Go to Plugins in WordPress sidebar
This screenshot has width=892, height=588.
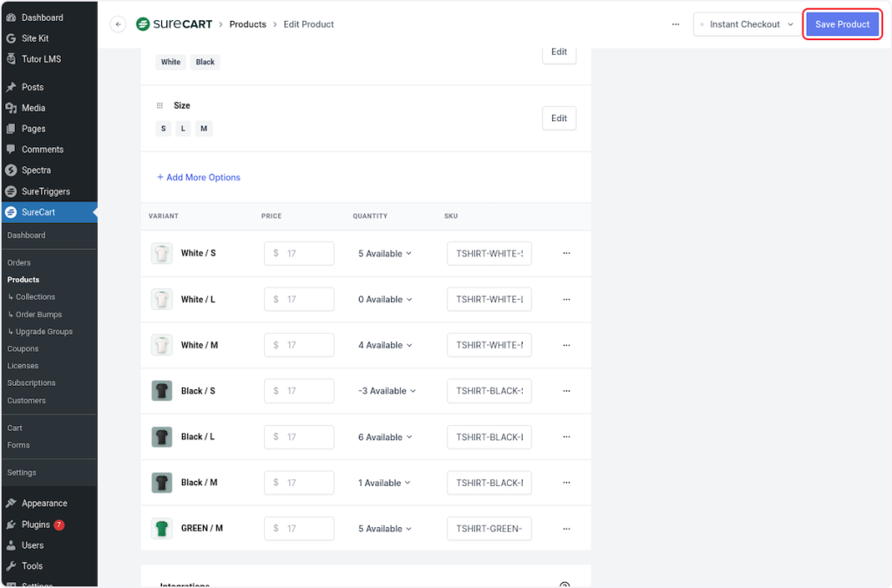pyautogui.click(x=36, y=524)
